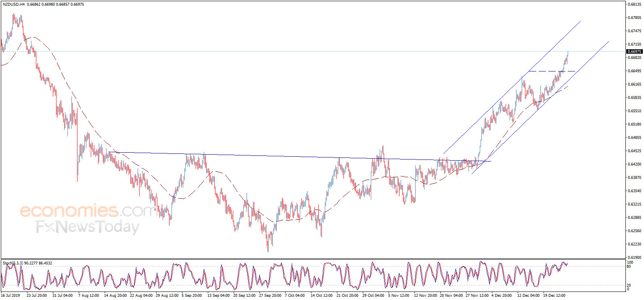Select the 16 Jul 2019 date label
Screen dimensions: 644x300
click(x=10, y=296)
